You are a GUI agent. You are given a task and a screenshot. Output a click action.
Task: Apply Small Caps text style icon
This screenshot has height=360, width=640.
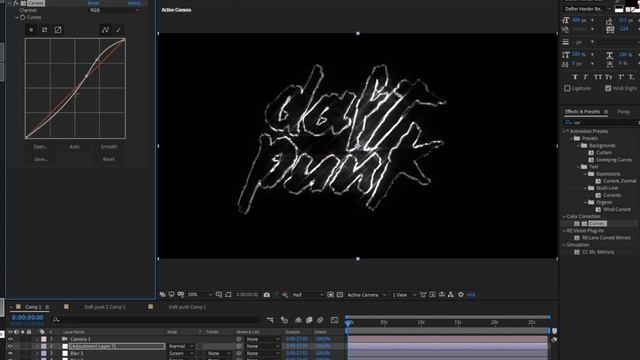pos(609,77)
